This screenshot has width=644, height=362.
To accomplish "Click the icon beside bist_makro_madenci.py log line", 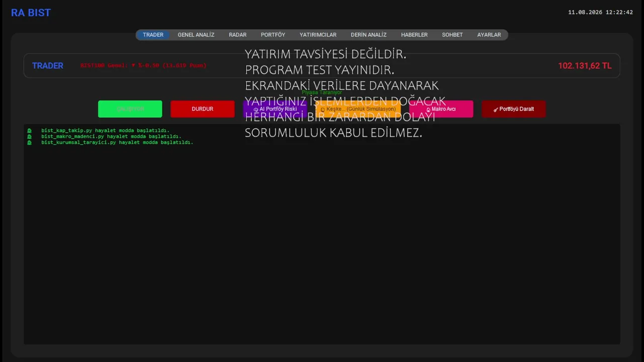I will coord(29,137).
